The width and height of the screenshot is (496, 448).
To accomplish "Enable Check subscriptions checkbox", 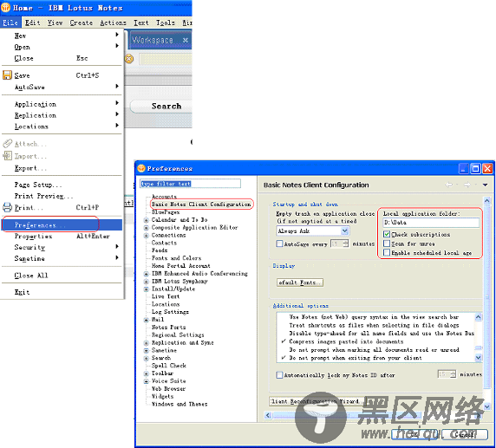I will click(x=387, y=234).
